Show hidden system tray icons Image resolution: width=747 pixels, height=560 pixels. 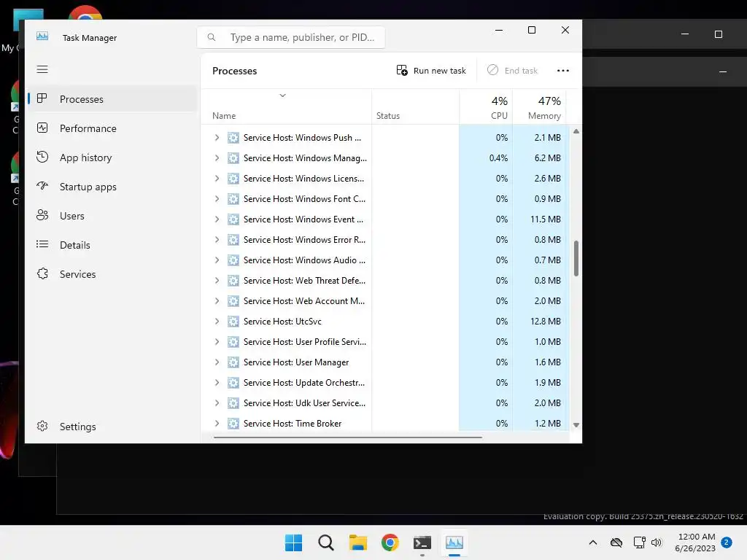[x=592, y=542]
